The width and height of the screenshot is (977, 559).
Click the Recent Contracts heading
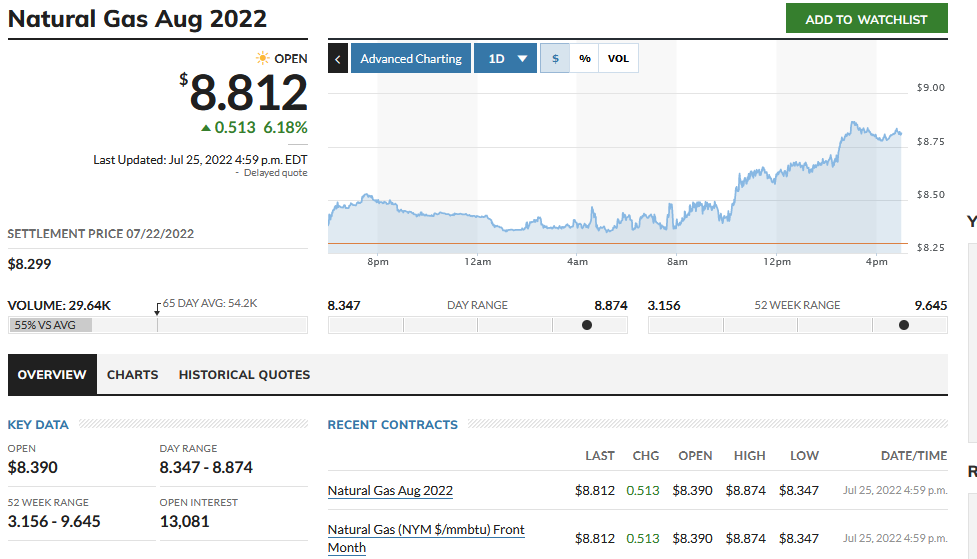(x=393, y=424)
